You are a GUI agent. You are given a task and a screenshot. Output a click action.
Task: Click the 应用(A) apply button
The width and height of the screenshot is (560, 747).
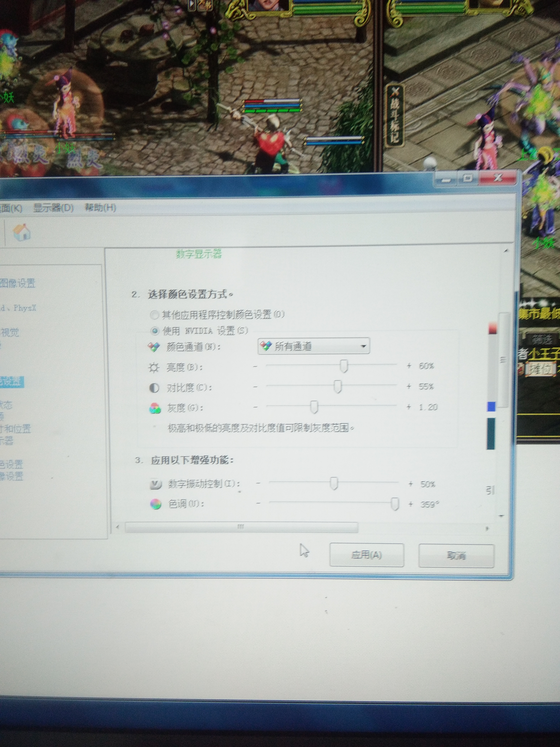point(367,555)
